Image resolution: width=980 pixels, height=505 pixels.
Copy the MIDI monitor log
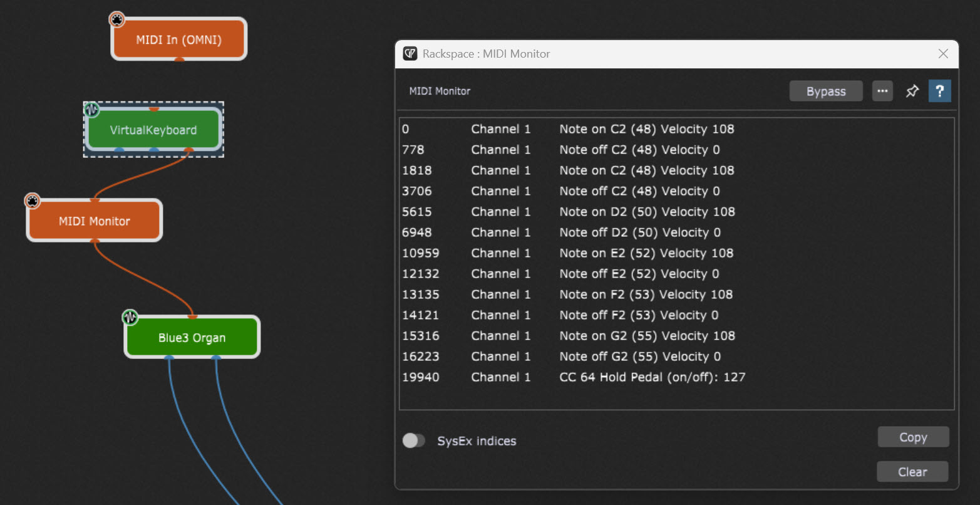[912, 437]
